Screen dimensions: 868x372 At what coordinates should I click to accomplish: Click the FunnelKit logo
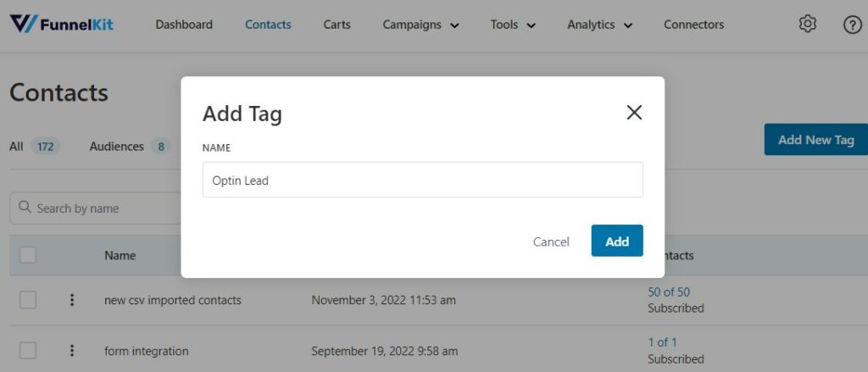coord(61,24)
